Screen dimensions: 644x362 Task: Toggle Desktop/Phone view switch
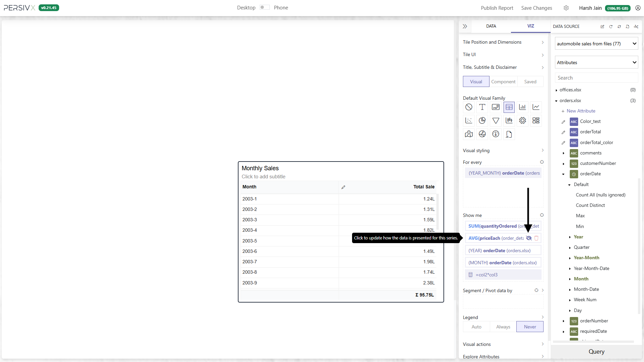(264, 7)
